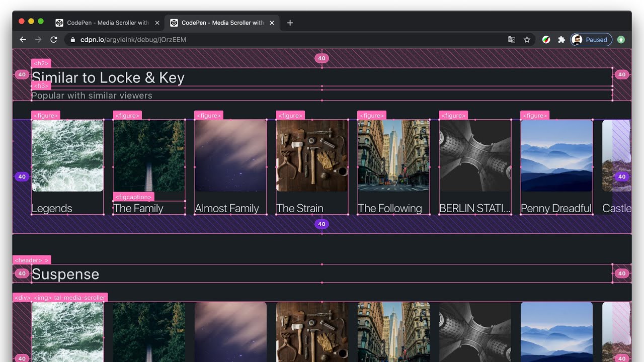Go back using the browser back arrow

coord(23,40)
